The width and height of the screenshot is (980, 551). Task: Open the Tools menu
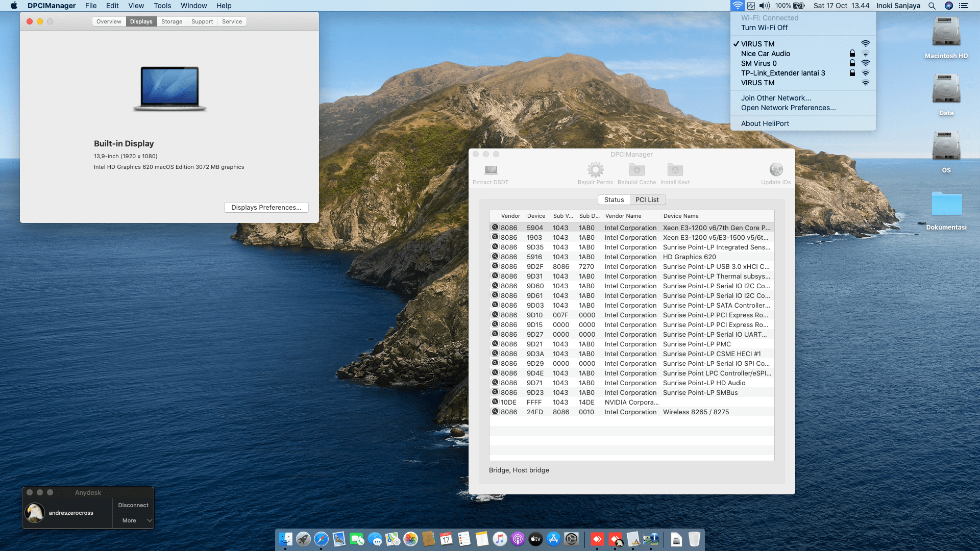click(x=162, y=6)
